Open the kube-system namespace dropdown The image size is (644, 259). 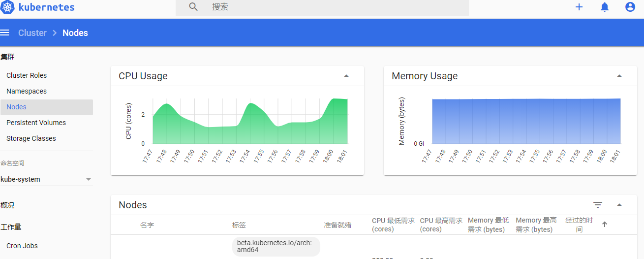tap(46, 179)
